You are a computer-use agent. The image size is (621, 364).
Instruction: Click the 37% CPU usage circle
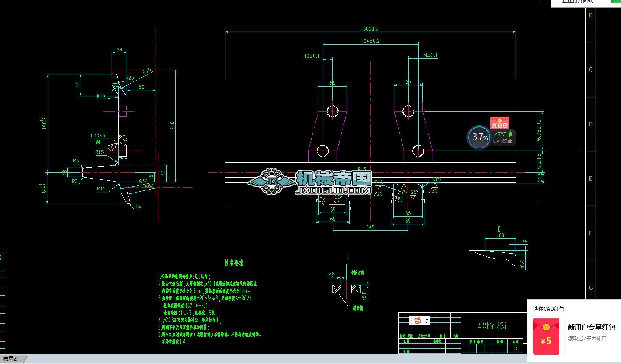click(x=480, y=137)
